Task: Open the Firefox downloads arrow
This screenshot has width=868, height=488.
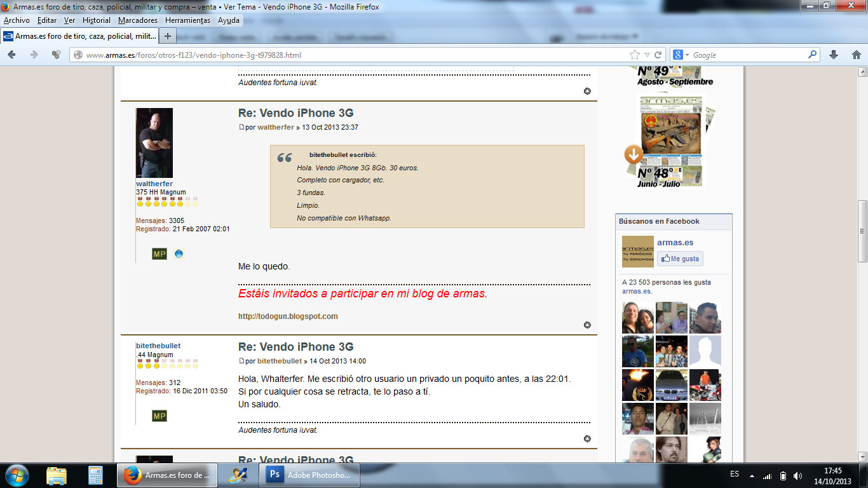Action: click(x=834, y=55)
